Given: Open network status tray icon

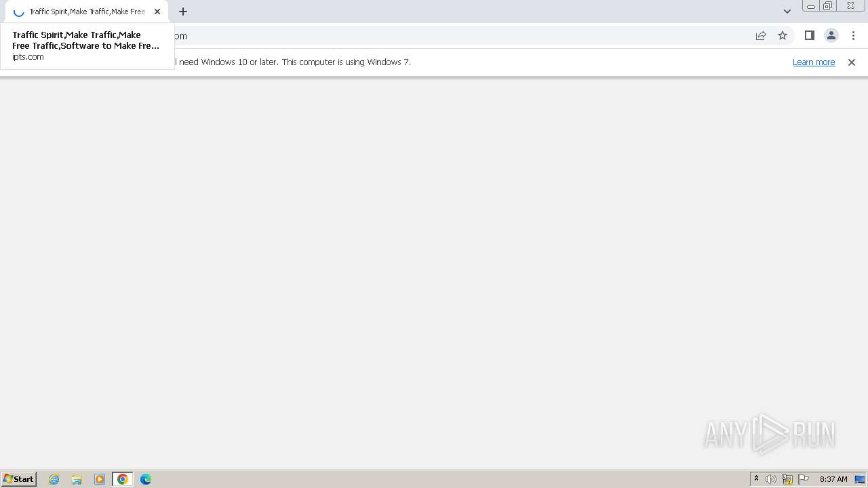Looking at the screenshot, I should 787,479.
